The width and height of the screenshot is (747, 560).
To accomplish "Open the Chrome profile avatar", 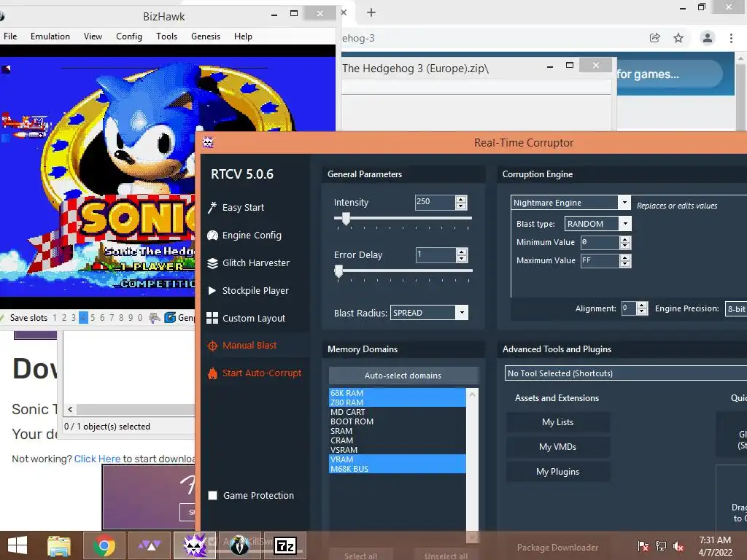I will (x=708, y=38).
